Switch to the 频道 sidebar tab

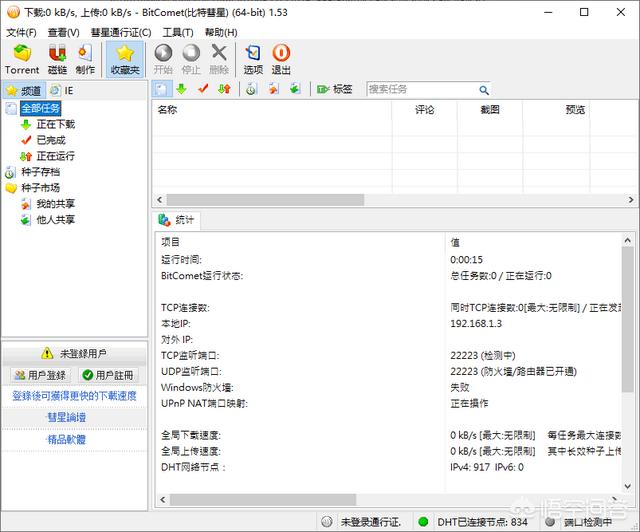pyautogui.click(x=24, y=90)
